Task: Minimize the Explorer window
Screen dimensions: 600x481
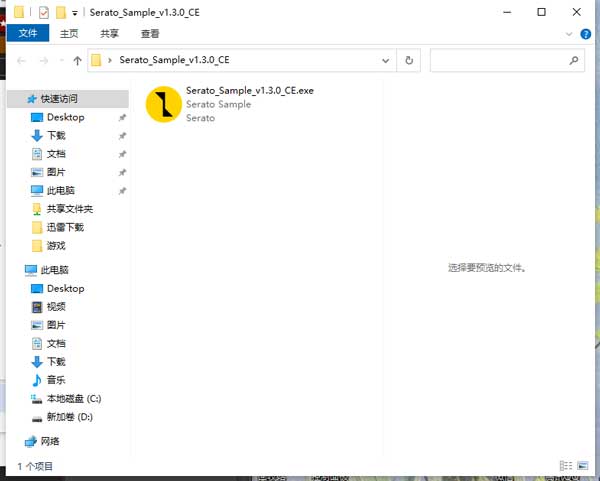Action: pos(507,12)
